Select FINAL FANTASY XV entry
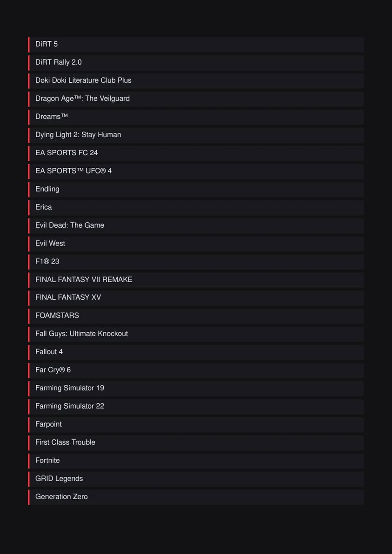Screen dimensions: 392x554 coord(196,298)
